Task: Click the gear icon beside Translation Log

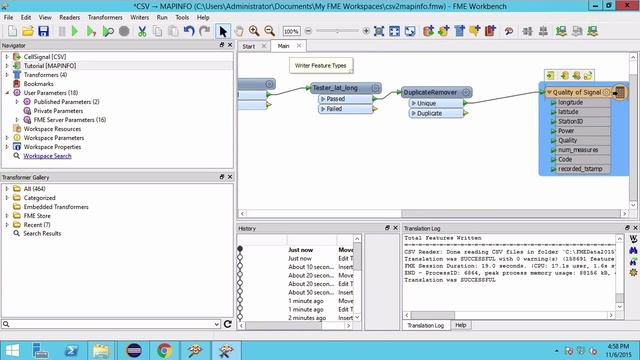Action: [633, 272]
